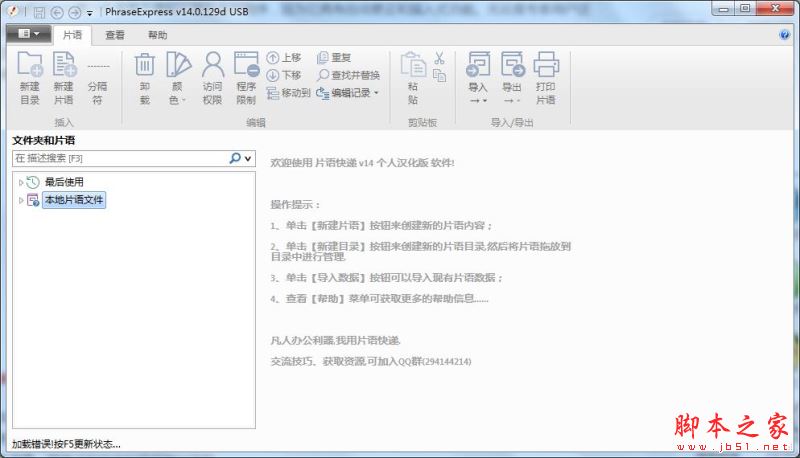Select 最后使用 in the tree
The width and height of the screenshot is (800, 458).
[x=64, y=182]
